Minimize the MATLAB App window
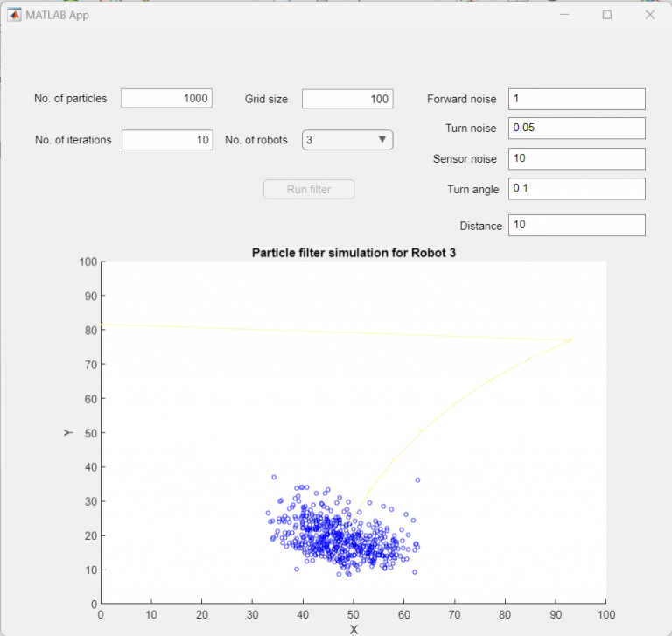The width and height of the screenshot is (672, 636). (x=564, y=15)
